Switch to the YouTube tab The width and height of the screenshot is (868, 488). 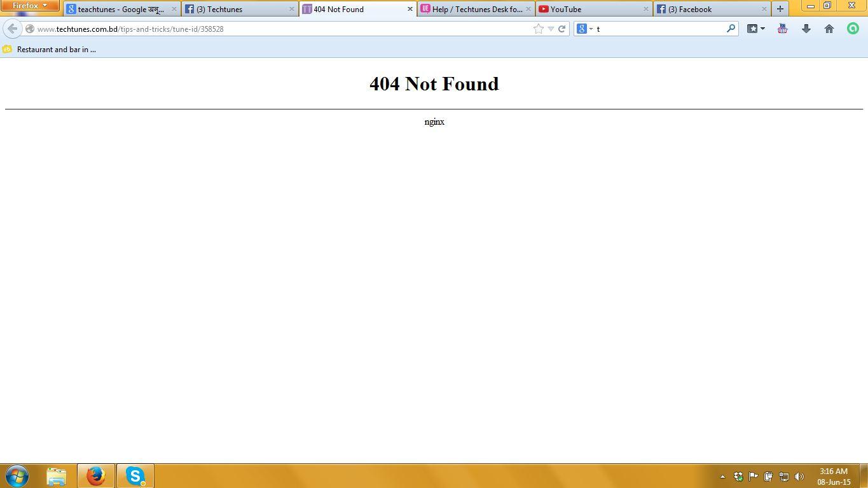tap(591, 9)
